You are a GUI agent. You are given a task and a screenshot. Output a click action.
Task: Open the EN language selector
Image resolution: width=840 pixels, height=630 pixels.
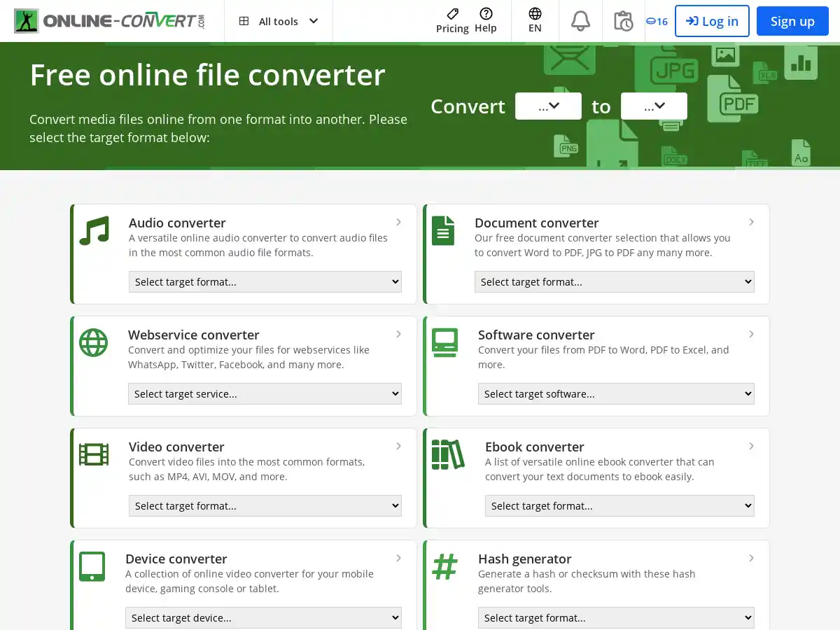535,21
